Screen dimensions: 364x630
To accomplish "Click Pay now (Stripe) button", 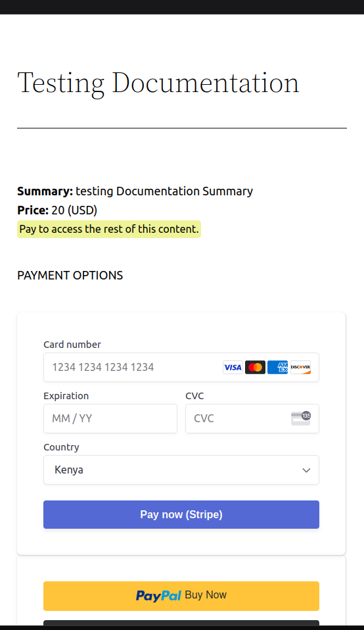I will coord(181,515).
